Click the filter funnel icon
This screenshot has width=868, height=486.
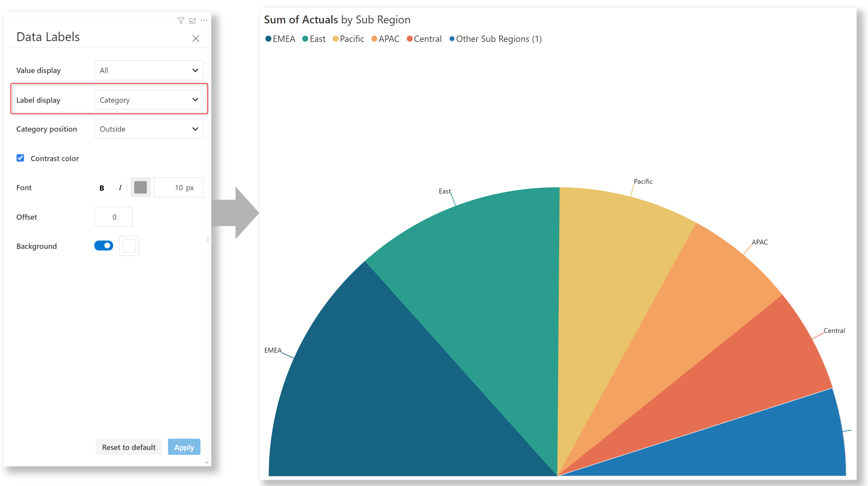pyautogui.click(x=181, y=21)
